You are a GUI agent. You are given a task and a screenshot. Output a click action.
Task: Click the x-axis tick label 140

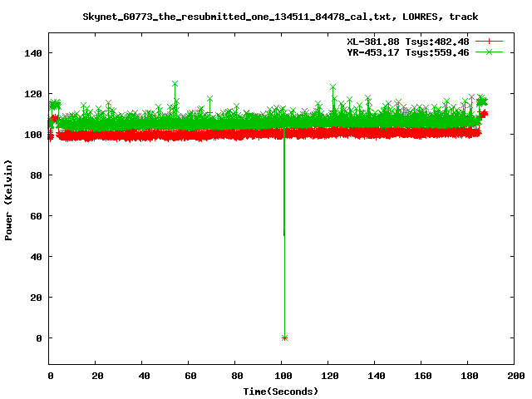click(377, 376)
